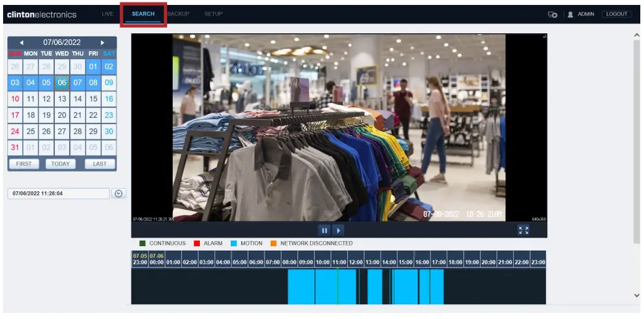Click the green CONTINUOUS legend swatch

(142, 243)
